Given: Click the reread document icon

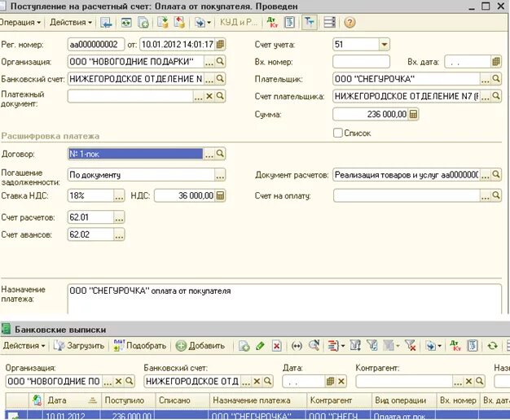Looking at the screenshot, I should click(x=126, y=23).
